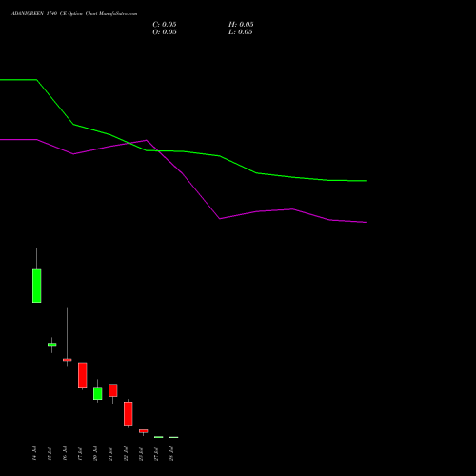
Task: Click the close value C: 0.05
Action: pyautogui.click(x=165, y=25)
